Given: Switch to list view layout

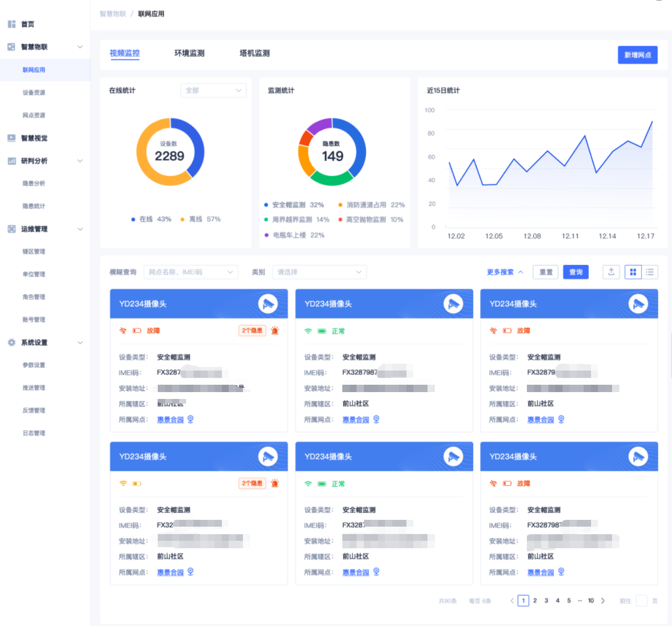Looking at the screenshot, I should [x=650, y=272].
